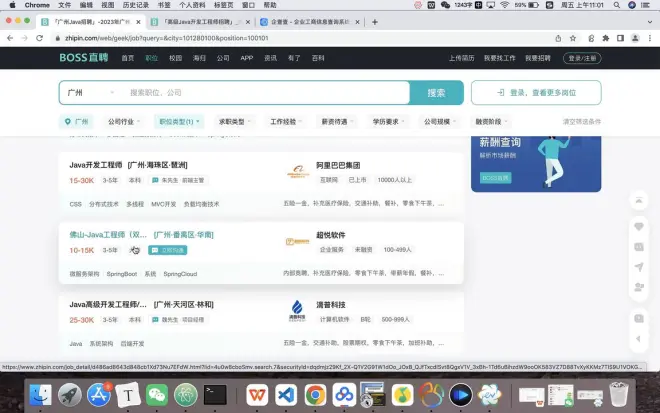This screenshot has height=413, width=660.
Task: Click the 清普科技 company logo
Action: (x=297, y=307)
